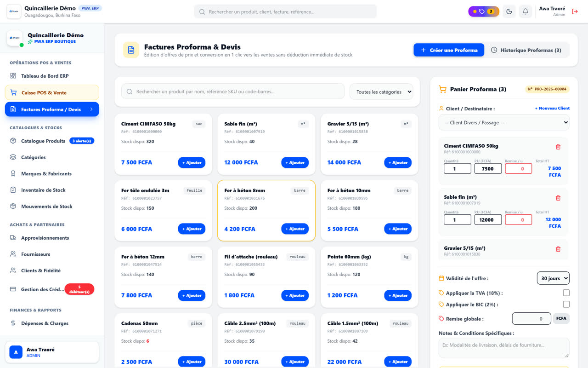Image resolution: width=588 pixels, height=368 pixels.
Task: Open the Client Divers / Passage selector
Action: (504, 123)
